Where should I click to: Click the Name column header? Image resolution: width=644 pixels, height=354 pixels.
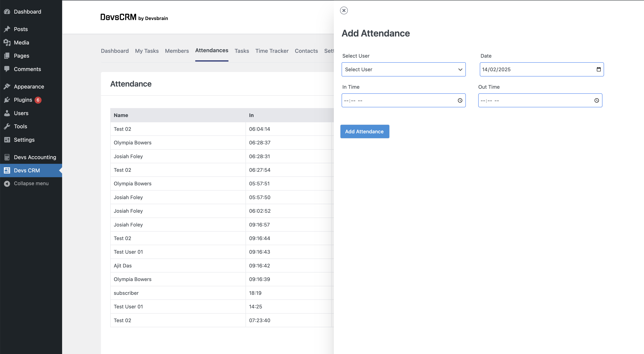[x=121, y=115]
